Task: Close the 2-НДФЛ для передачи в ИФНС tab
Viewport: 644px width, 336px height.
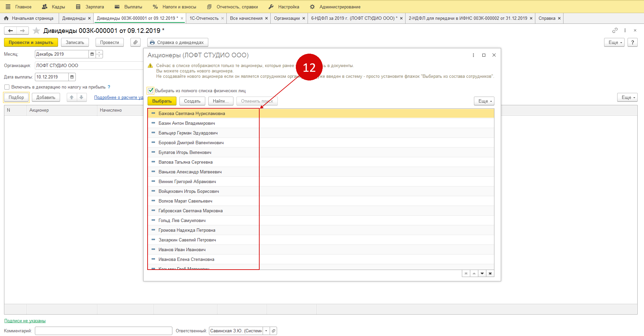Action: [x=531, y=18]
